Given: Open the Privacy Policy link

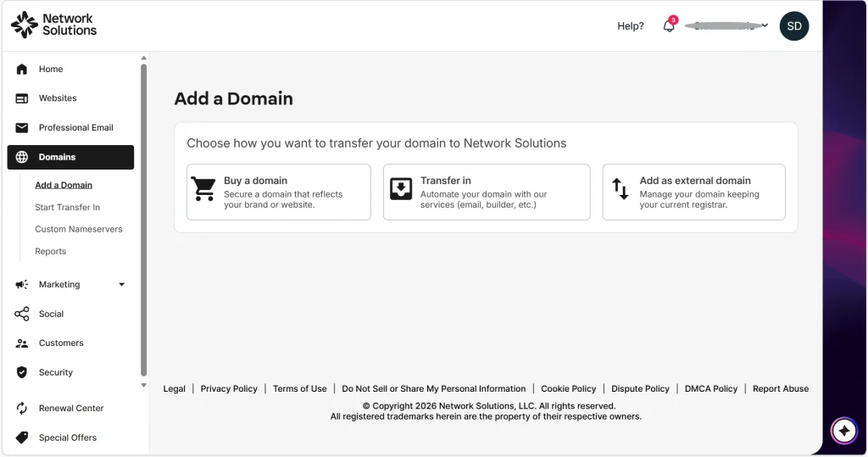Looking at the screenshot, I should 229,389.
